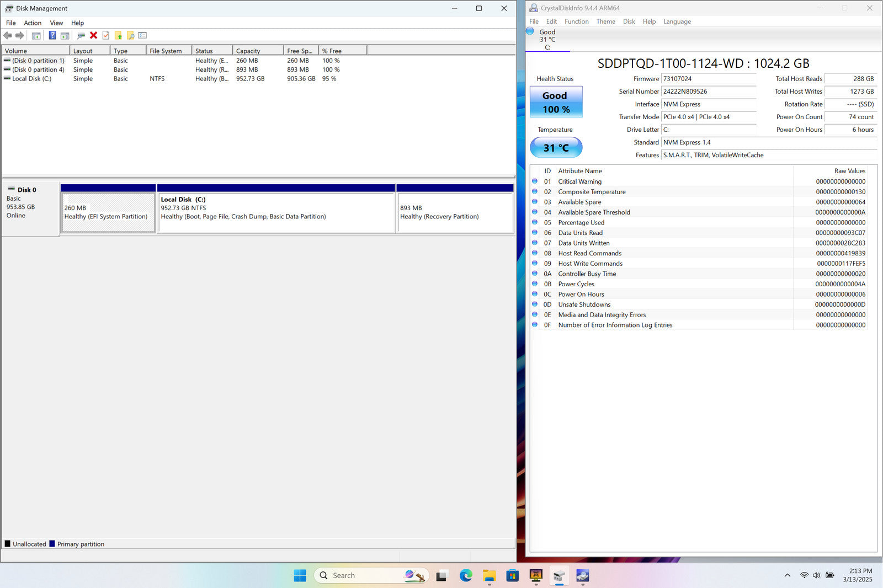Click status circle beside Unsafe Shutdowns
Image resolution: width=883 pixels, height=588 pixels.
pos(535,304)
